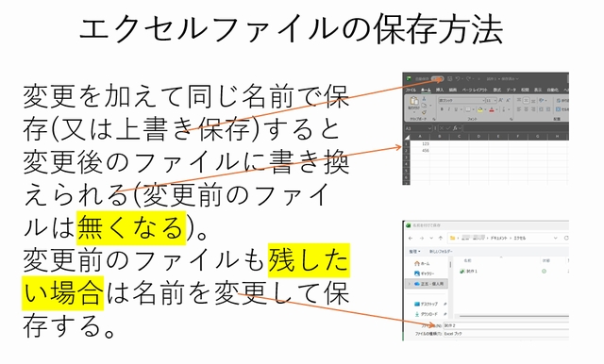
Task: Toggle the AutoSave switch in Excel title bar
Action: tap(438, 79)
